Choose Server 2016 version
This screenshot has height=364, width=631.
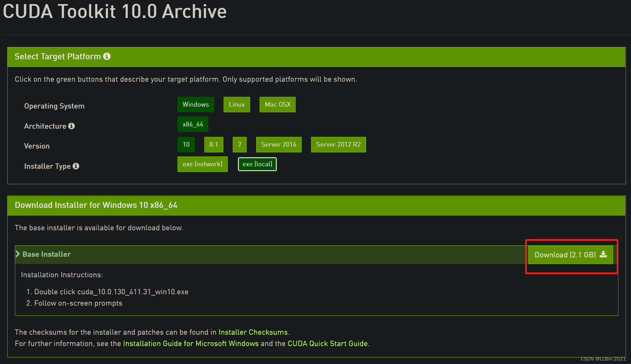coord(279,144)
